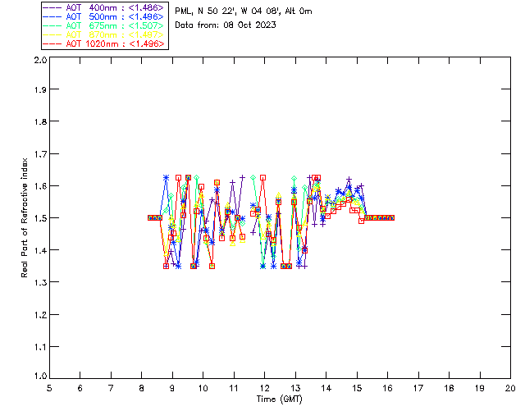The height and width of the screenshot is (420, 525).
Task: Click the 7 hour x-axis label
Action: [x=111, y=388]
